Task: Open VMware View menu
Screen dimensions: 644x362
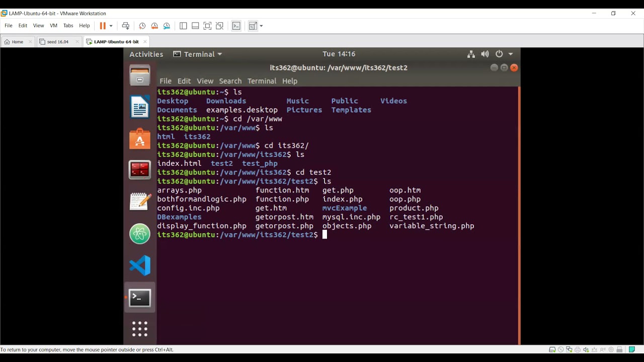Action: (39, 26)
